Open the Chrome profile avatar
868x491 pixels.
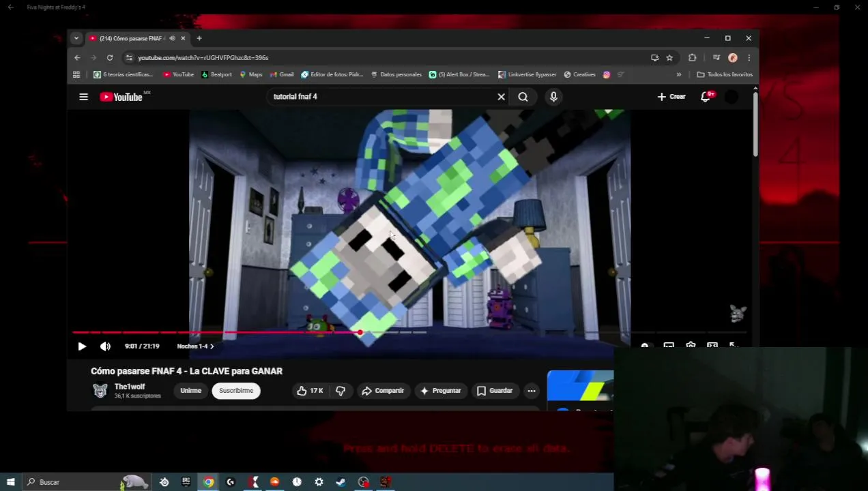(733, 58)
